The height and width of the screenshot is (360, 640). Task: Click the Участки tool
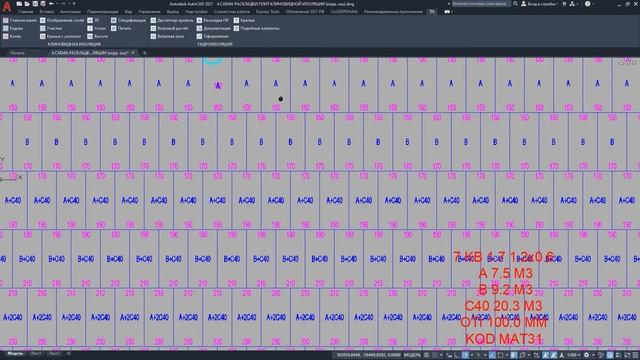pos(51,28)
